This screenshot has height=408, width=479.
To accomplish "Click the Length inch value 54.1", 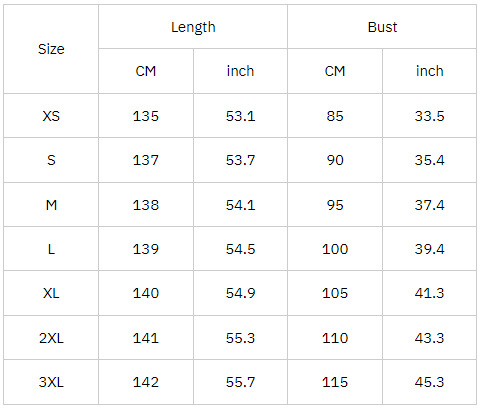I will point(240,205).
